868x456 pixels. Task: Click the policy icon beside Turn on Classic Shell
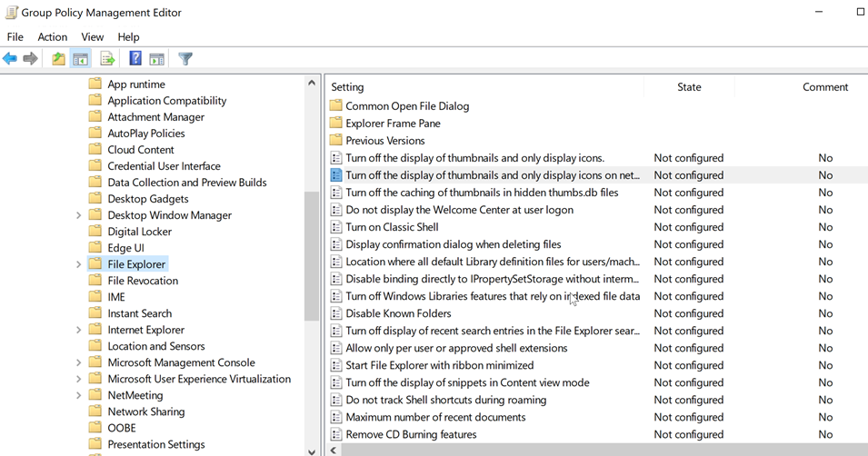click(x=335, y=227)
